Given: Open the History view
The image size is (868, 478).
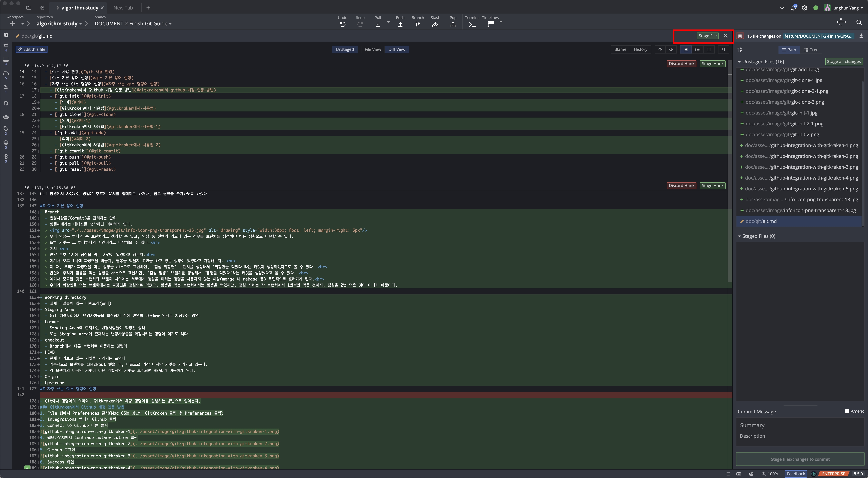Looking at the screenshot, I should (x=640, y=49).
